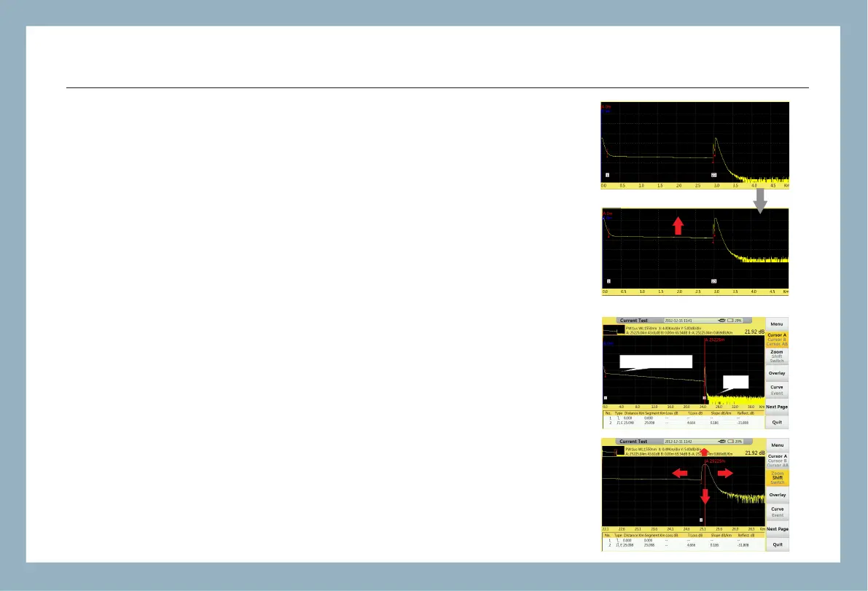Click Current Test title in 11:41 screen

coord(634,321)
